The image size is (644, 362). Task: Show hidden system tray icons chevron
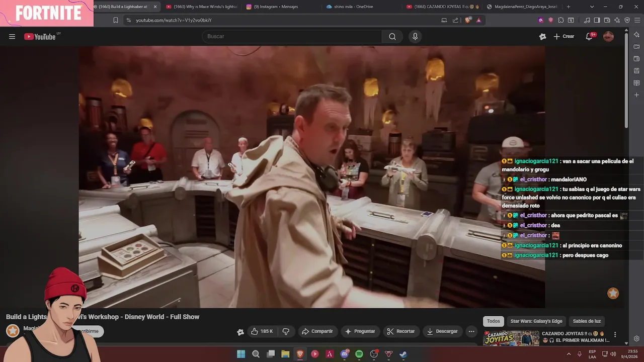point(569,354)
